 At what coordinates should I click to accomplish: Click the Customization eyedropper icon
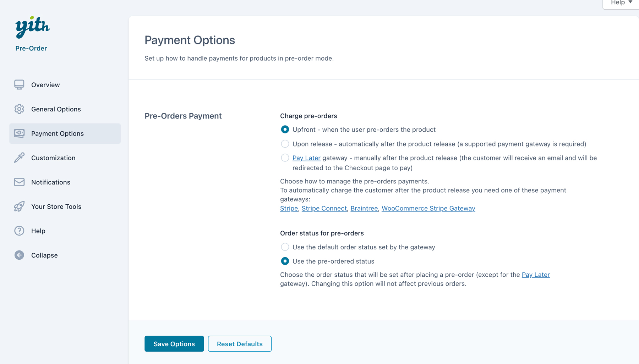coord(19,158)
